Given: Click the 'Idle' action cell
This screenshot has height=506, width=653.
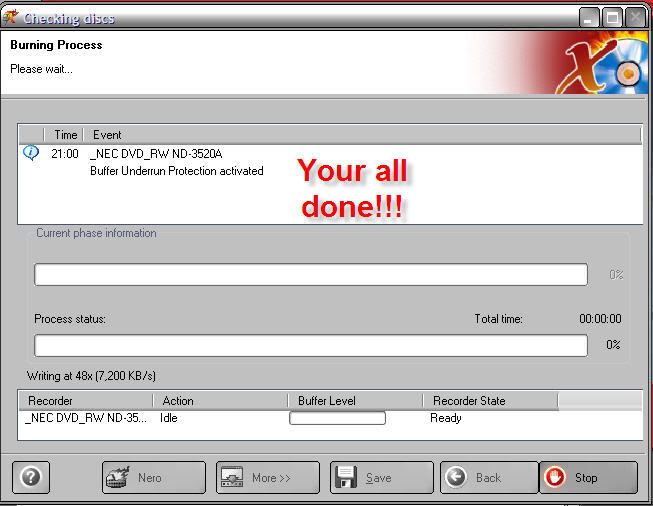Looking at the screenshot, I should tap(169, 418).
